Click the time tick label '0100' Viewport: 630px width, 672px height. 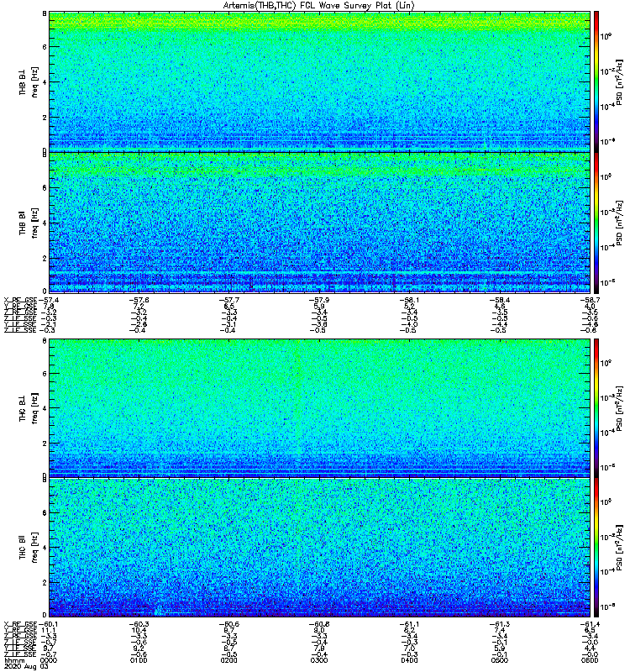pyautogui.click(x=139, y=660)
